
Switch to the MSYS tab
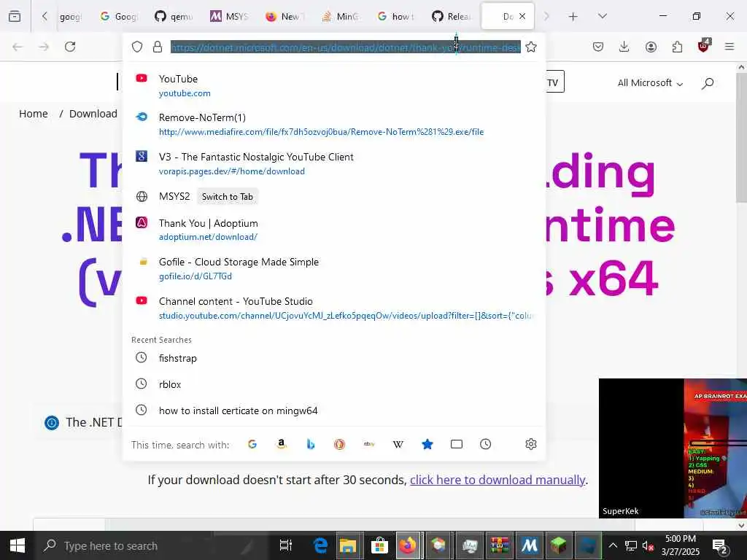click(229, 17)
